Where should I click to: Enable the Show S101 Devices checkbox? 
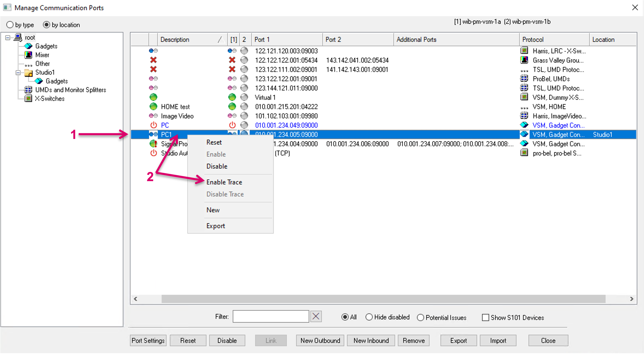[x=485, y=318]
